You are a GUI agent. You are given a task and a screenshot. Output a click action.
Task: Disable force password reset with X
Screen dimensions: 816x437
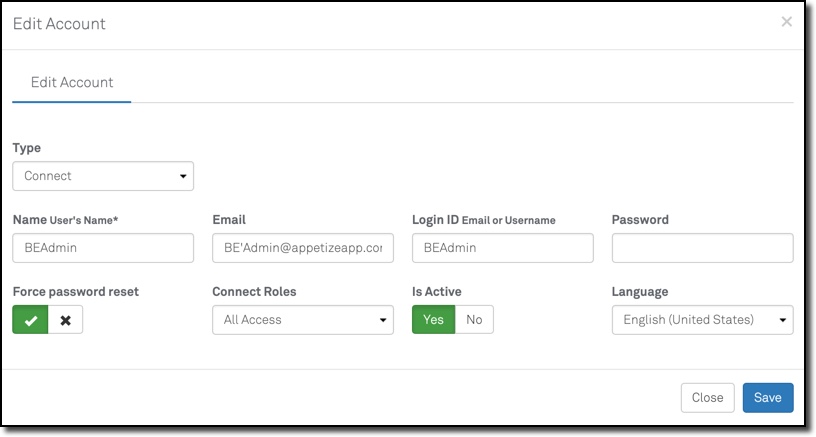click(66, 320)
